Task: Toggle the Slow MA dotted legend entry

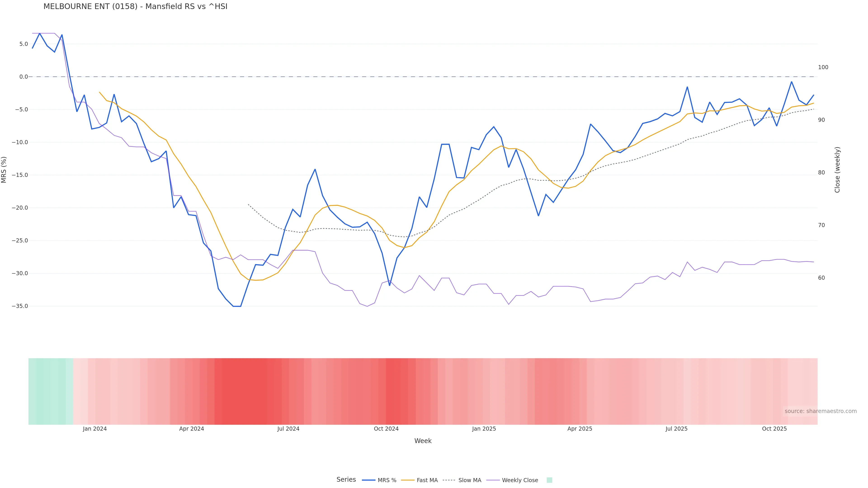Action: click(462, 480)
